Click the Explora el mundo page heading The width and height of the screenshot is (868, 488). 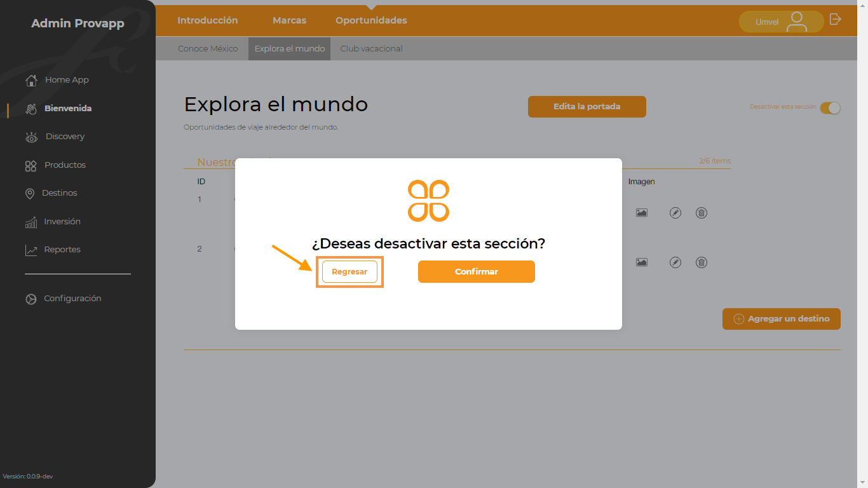pos(276,104)
